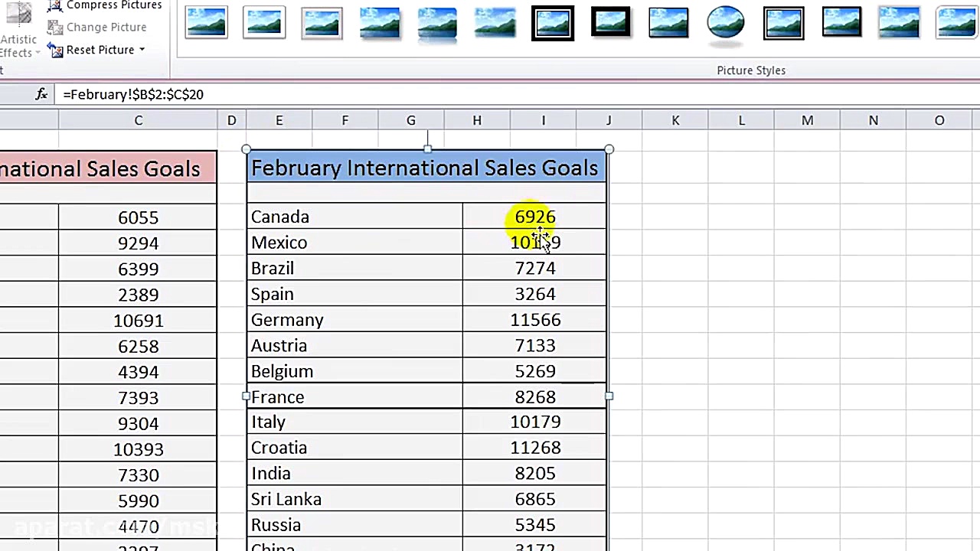The height and width of the screenshot is (551, 980).
Task: Apply the reflected picture style
Action: [437, 21]
